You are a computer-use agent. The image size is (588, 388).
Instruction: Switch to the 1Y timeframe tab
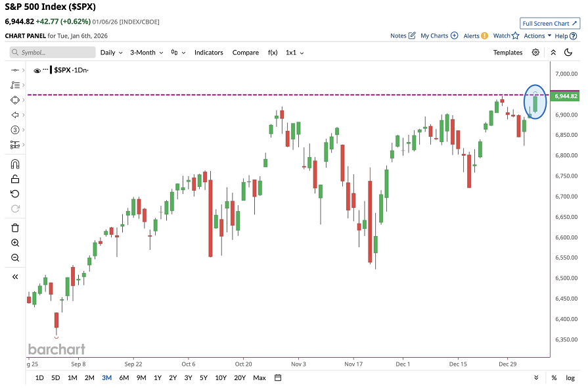(x=156, y=378)
